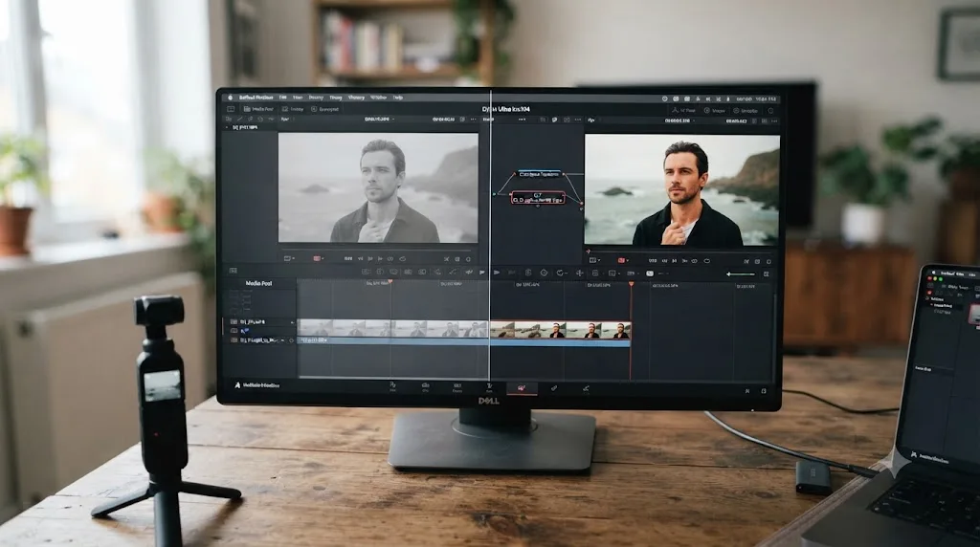
Task: Step to previous frame in right viewer
Action: click(x=664, y=260)
